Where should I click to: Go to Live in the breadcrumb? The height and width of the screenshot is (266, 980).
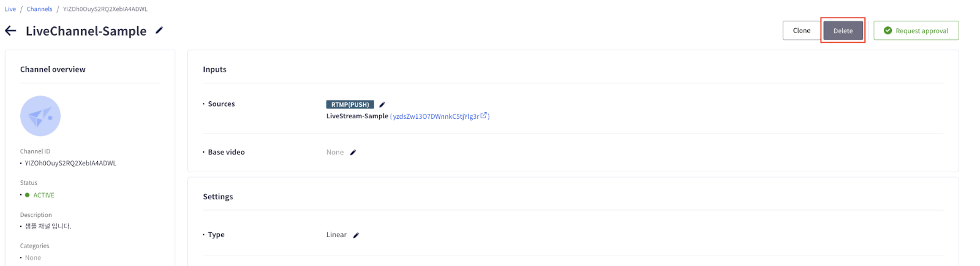(10, 9)
